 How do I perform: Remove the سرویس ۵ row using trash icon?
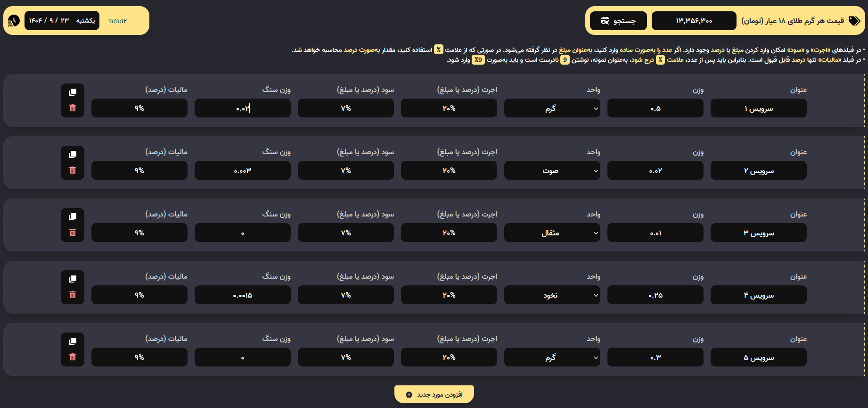(x=73, y=357)
